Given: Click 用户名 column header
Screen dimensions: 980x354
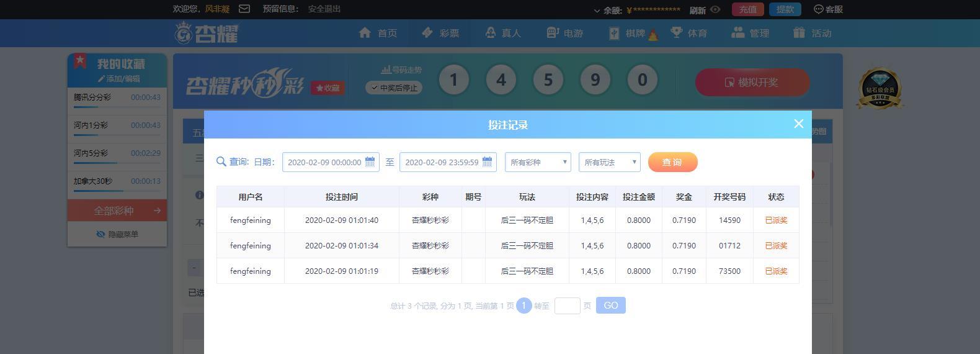Looking at the screenshot, I should click(251, 197).
